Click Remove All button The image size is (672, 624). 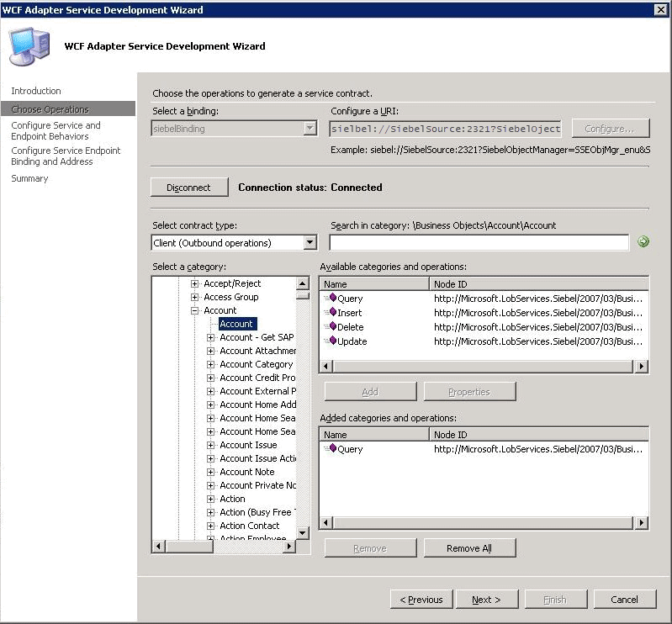pos(469,548)
